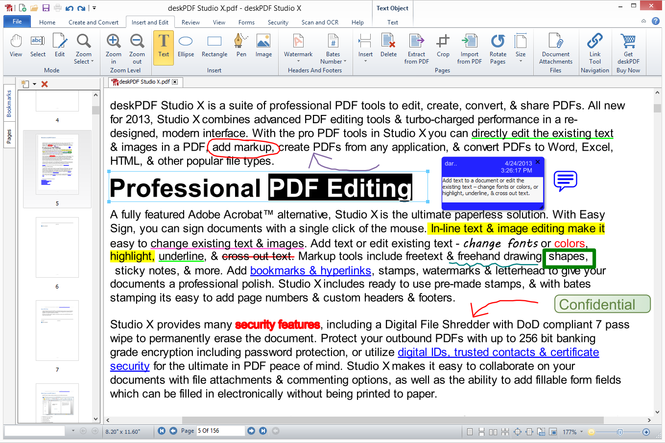
Task: Open Document Attachments
Action: click(x=556, y=49)
